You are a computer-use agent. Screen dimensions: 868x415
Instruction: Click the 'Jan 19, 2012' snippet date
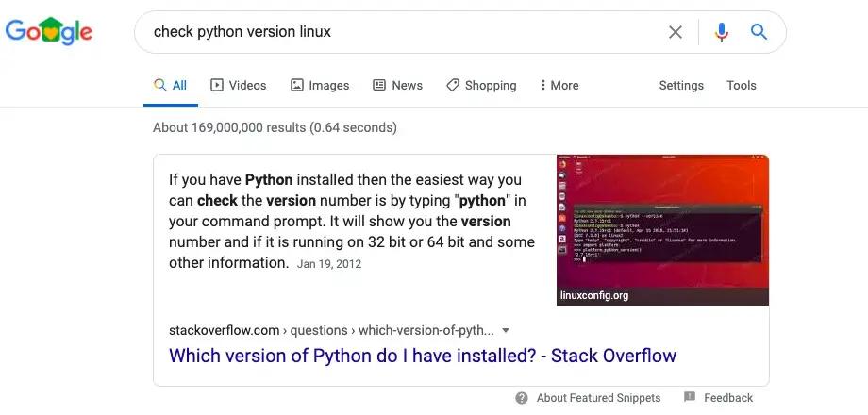[329, 264]
